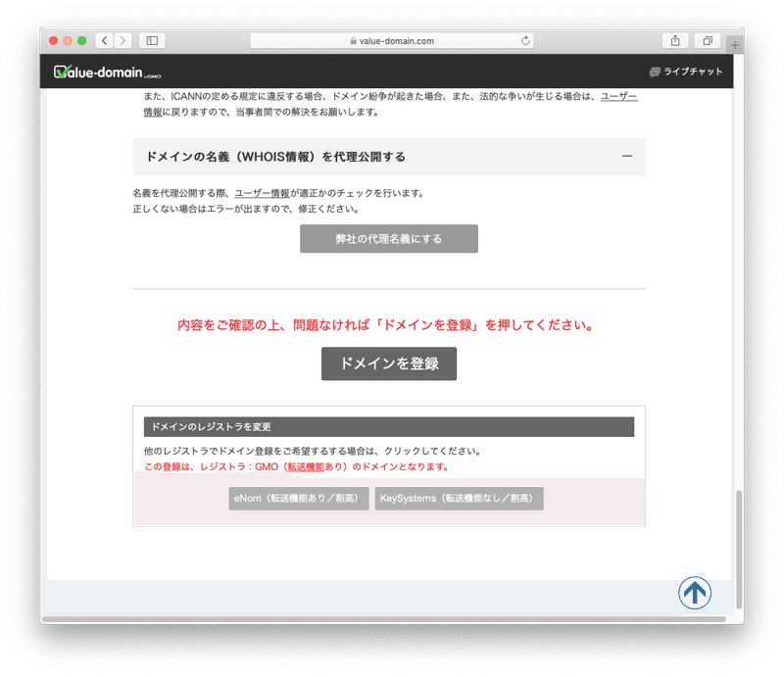Click the horizontal scrollbar at bottom

(x=383, y=619)
